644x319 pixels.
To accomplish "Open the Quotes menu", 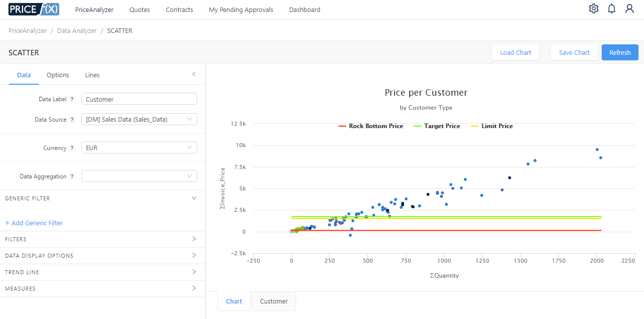I will (x=139, y=9).
